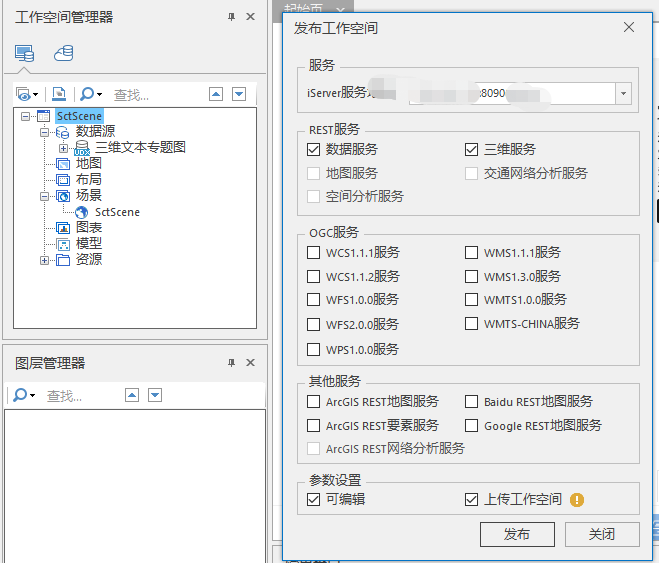This screenshot has width=659, height=563.
Task: Click the SctScene workspace root icon
Action: tap(43, 116)
